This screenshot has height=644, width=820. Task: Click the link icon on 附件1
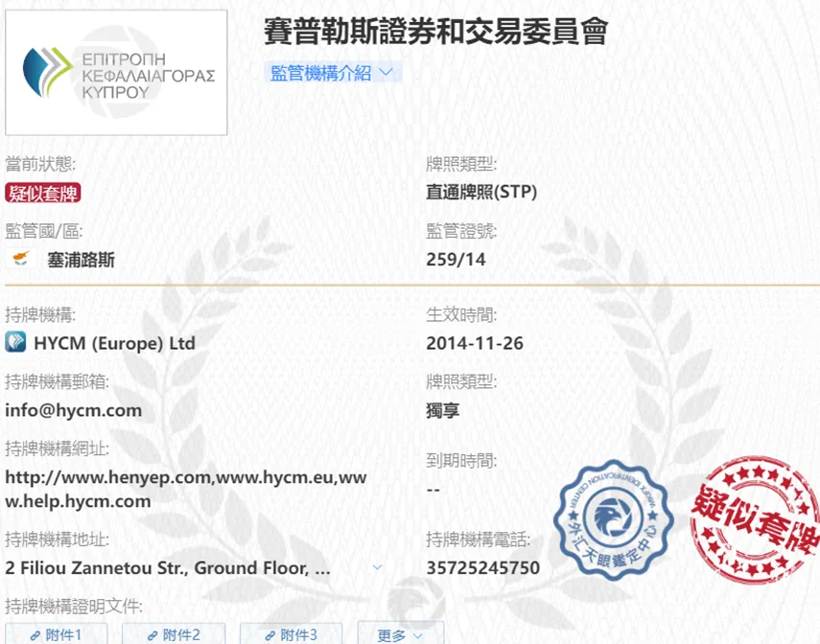35,635
